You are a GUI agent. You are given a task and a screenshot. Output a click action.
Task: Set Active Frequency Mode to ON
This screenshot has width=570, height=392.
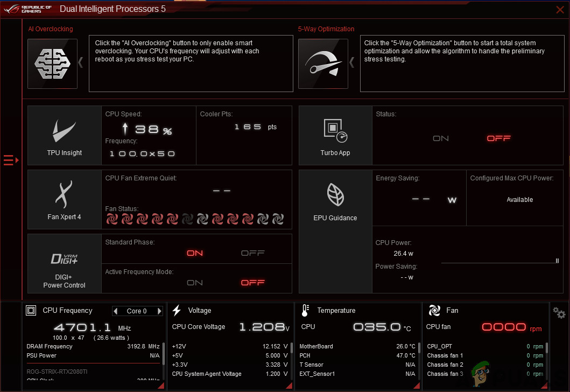[195, 283]
